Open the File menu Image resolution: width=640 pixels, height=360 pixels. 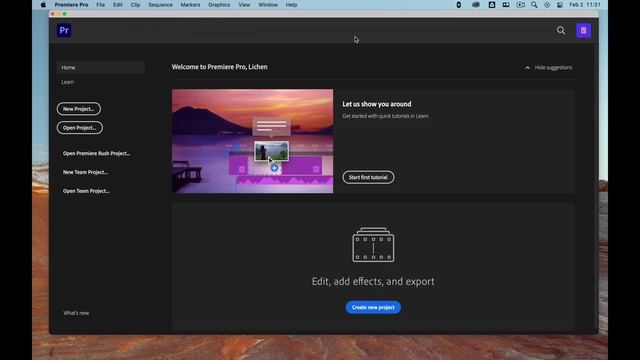click(100, 5)
